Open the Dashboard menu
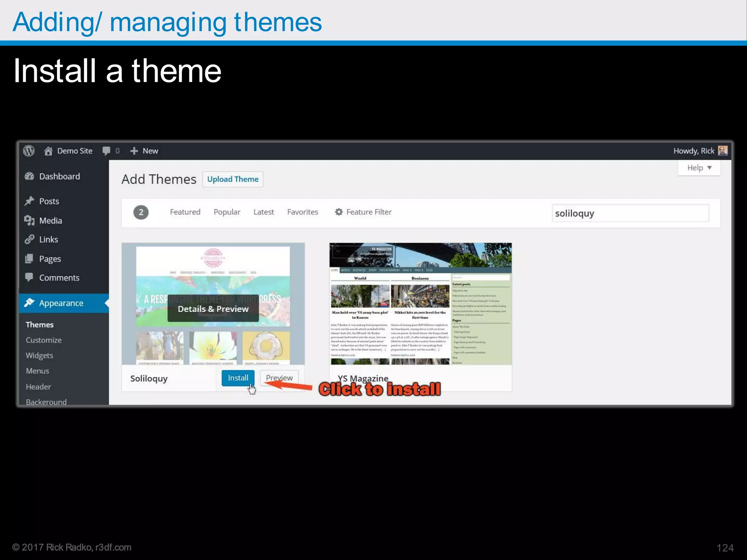 pos(59,176)
